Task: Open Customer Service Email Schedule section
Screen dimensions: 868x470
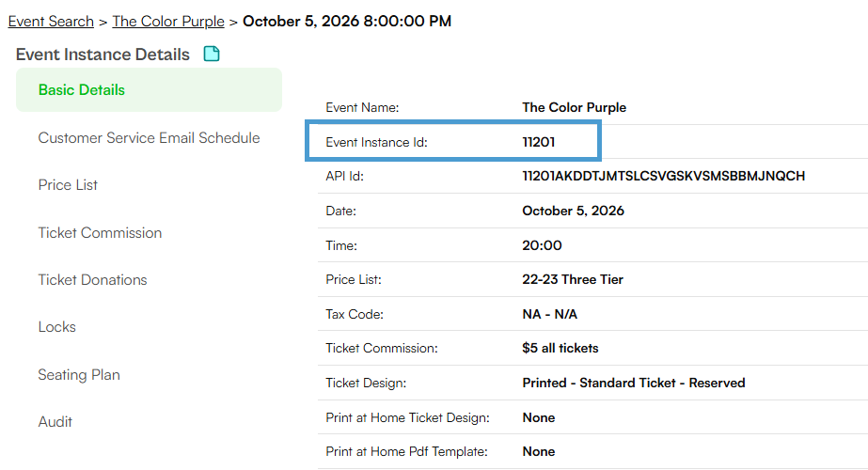Action: coord(149,138)
